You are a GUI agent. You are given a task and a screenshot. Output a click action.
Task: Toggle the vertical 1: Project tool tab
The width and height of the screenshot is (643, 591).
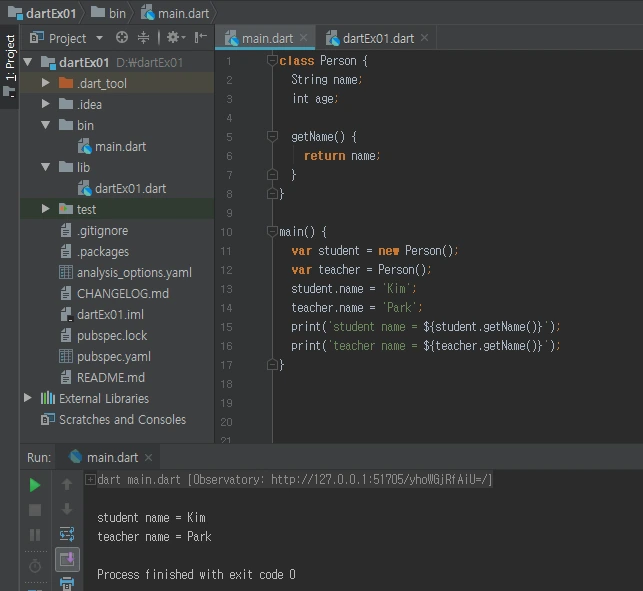(x=9, y=67)
